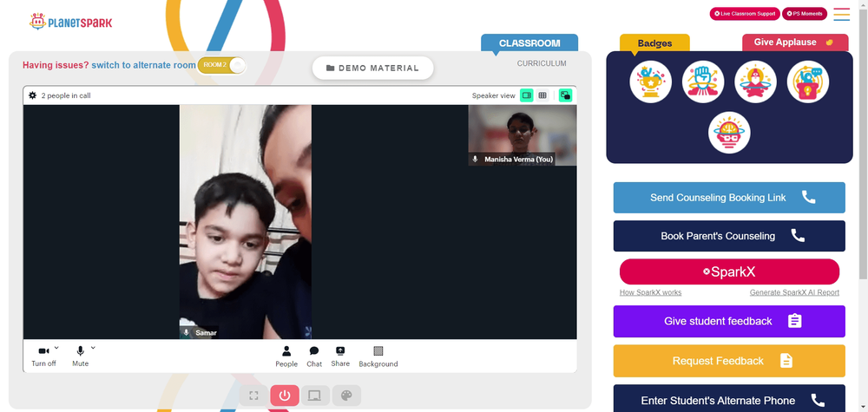Open the color palette button
The height and width of the screenshot is (412, 868).
[346, 396]
